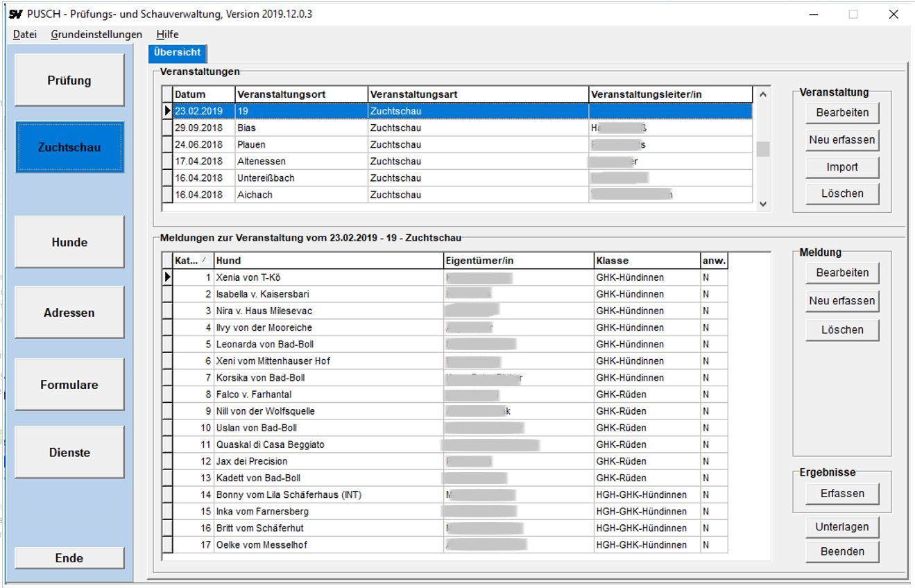
Task: Open the Dienste section
Action: 69,452
